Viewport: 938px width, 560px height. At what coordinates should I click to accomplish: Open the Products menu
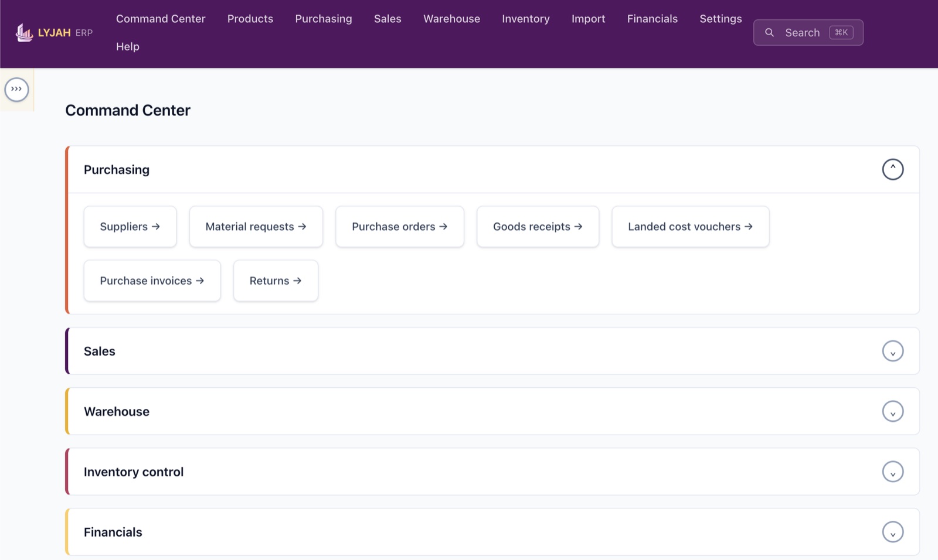point(250,19)
